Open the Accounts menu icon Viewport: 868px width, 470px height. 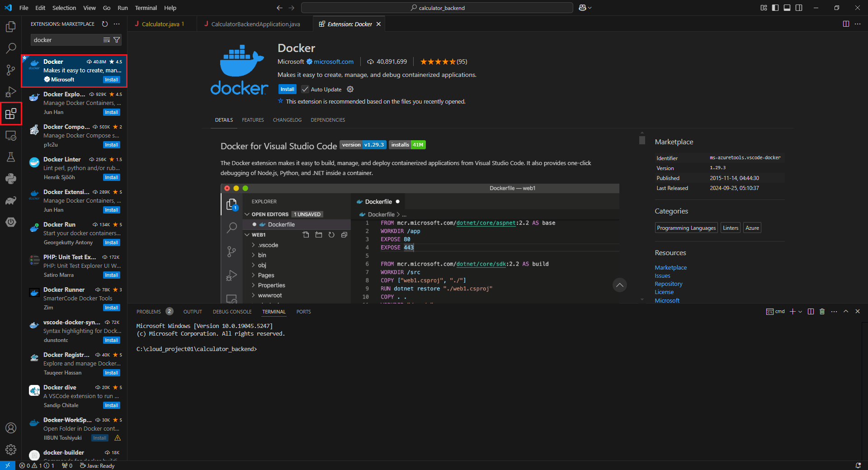[x=11, y=428]
